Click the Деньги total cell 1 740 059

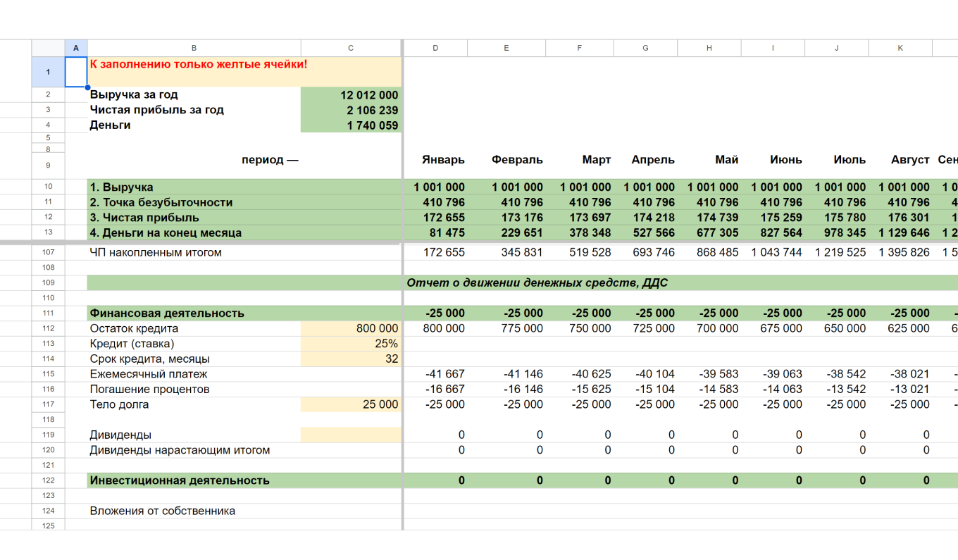coord(351,126)
